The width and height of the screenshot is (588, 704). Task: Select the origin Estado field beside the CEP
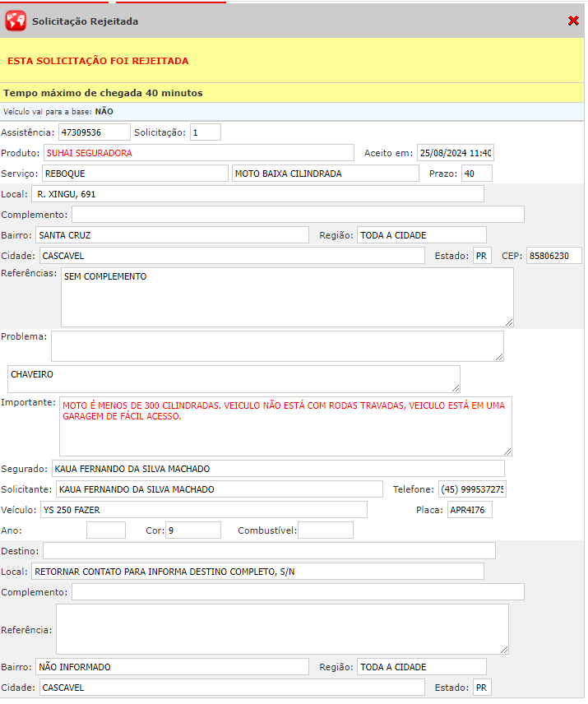point(482,256)
